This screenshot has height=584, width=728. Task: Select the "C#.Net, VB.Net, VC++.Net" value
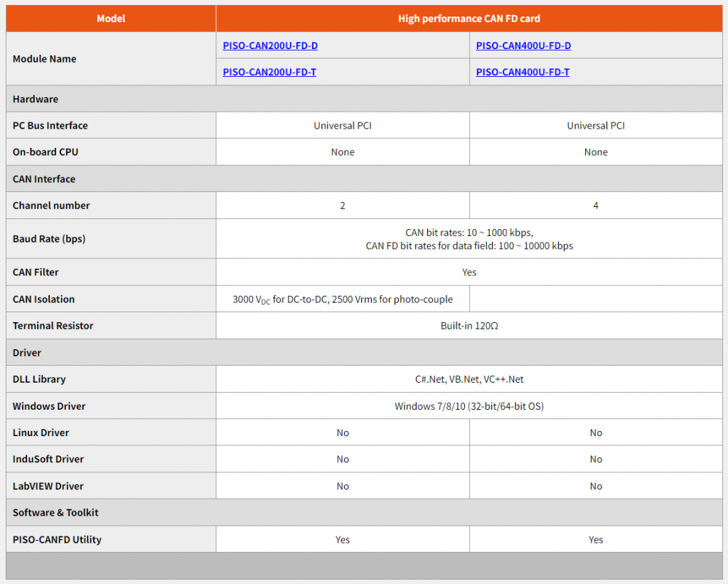coord(469,379)
